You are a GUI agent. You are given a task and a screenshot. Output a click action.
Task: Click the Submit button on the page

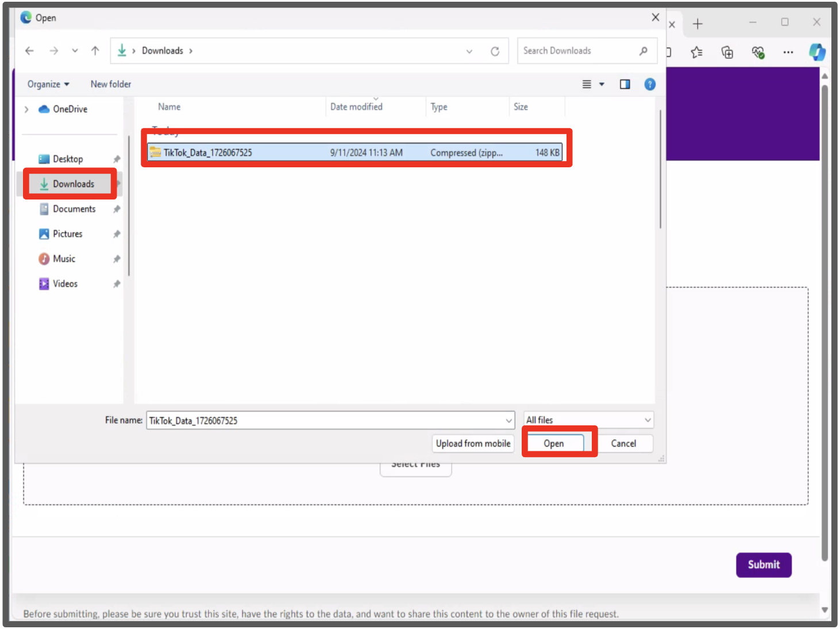764,565
